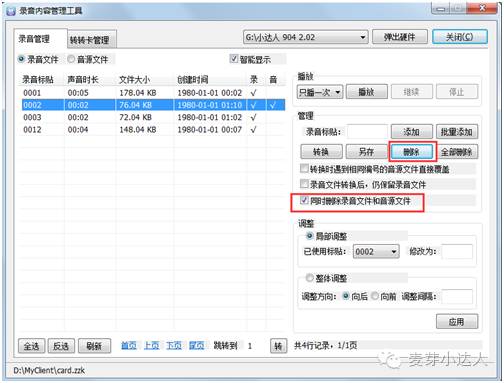The width and height of the screenshot is (504, 383).
Task: Select recording row 0003
Action: [x=153, y=117]
